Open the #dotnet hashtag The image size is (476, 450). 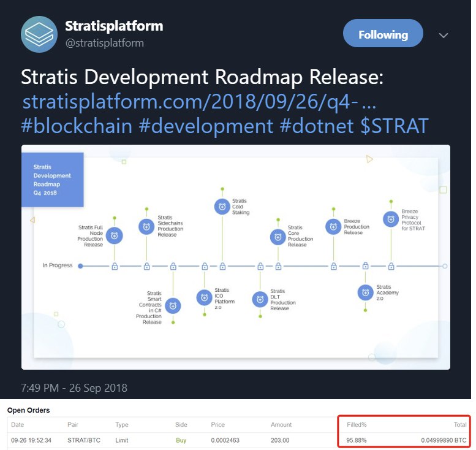click(x=317, y=126)
